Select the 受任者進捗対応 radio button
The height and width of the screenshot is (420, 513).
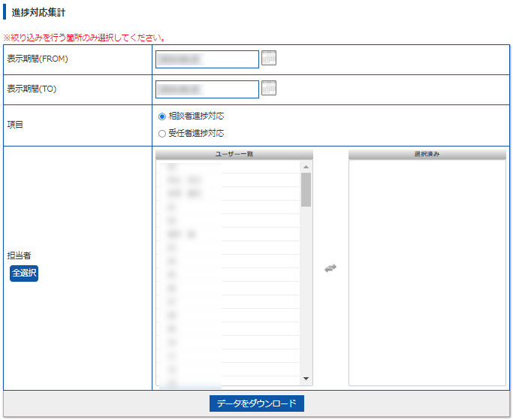pos(162,134)
